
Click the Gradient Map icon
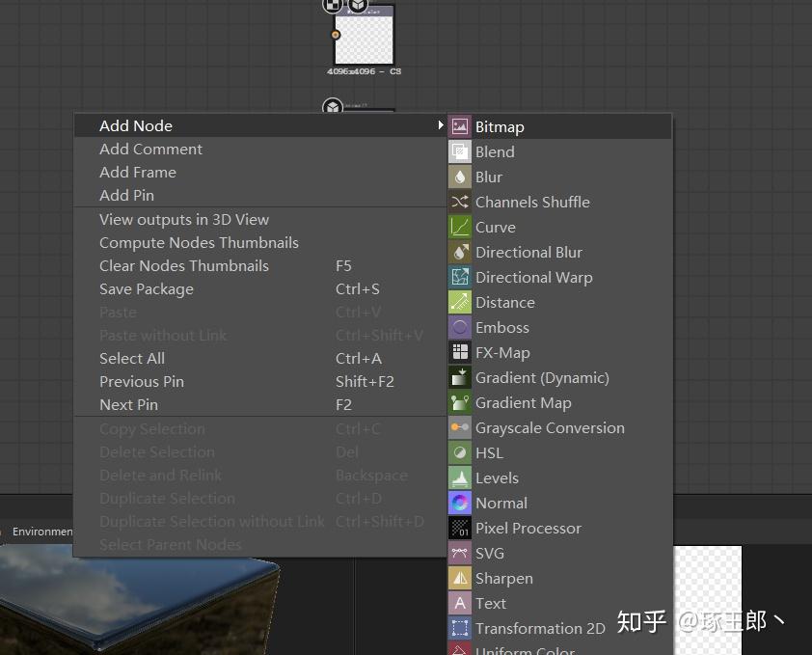[459, 402]
